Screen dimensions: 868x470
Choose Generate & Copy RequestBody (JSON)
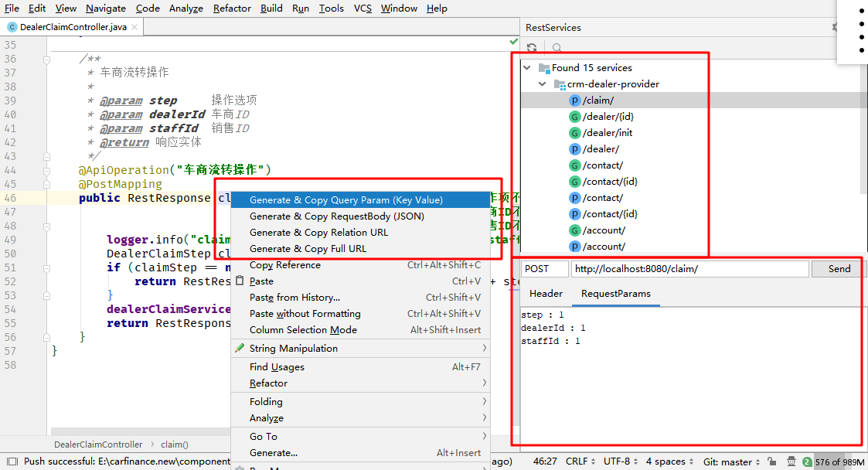click(x=336, y=216)
